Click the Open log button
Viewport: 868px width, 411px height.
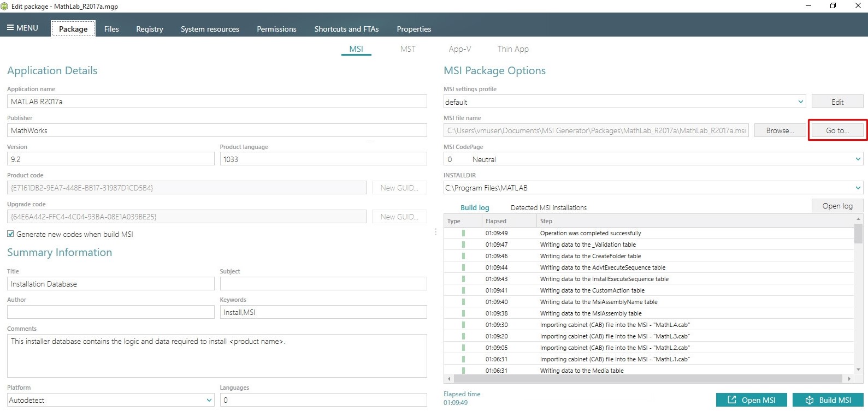tap(837, 206)
